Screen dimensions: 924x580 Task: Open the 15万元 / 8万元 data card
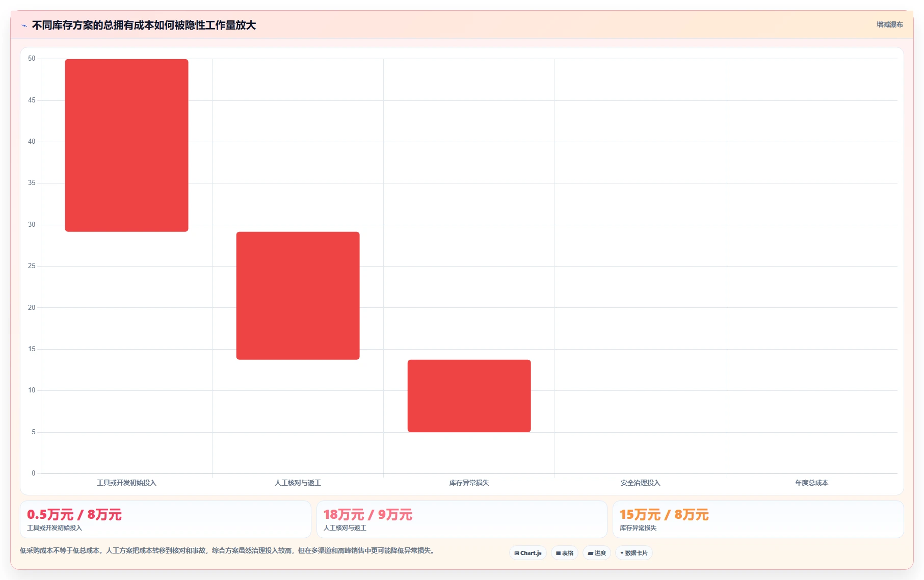[758, 519]
